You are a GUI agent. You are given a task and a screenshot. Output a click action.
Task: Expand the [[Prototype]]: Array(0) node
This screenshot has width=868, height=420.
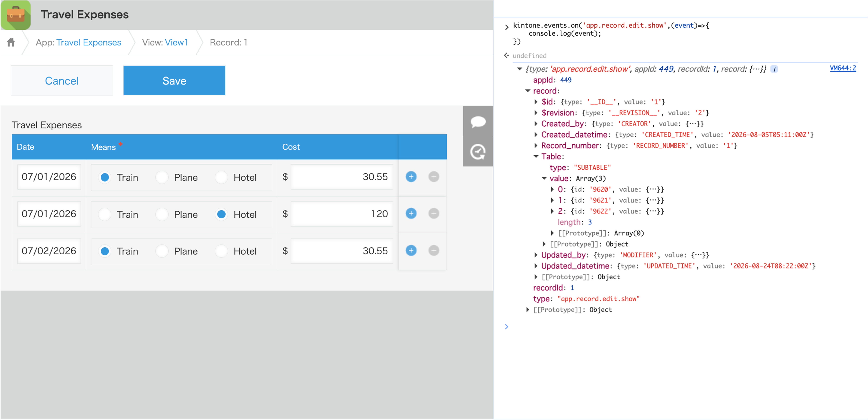(552, 233)
